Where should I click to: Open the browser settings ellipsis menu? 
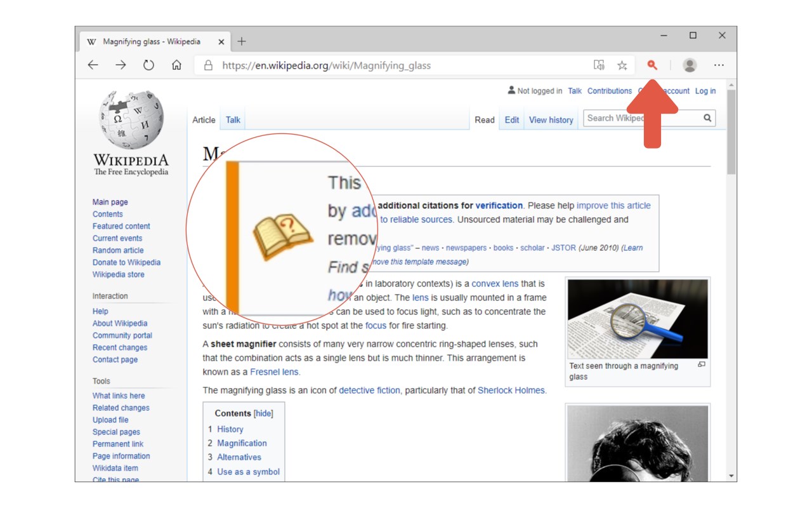(719, 65)
